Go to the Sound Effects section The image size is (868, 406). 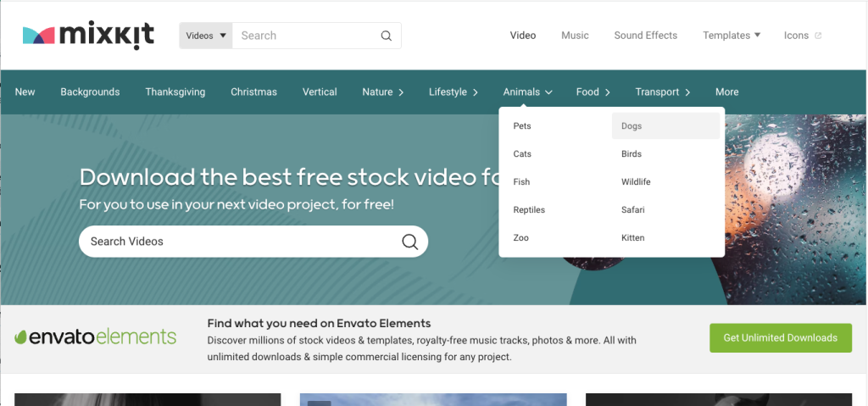(x=645, y=36)
